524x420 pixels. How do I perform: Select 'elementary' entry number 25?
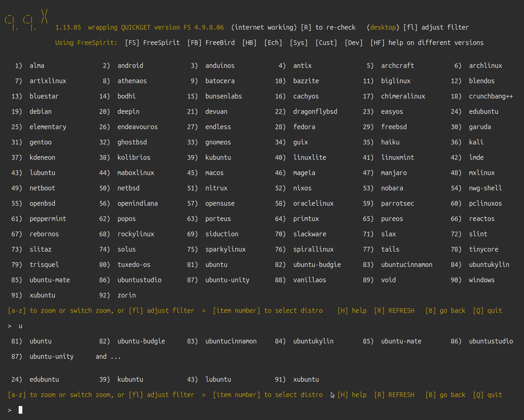[x=48, y=127]
